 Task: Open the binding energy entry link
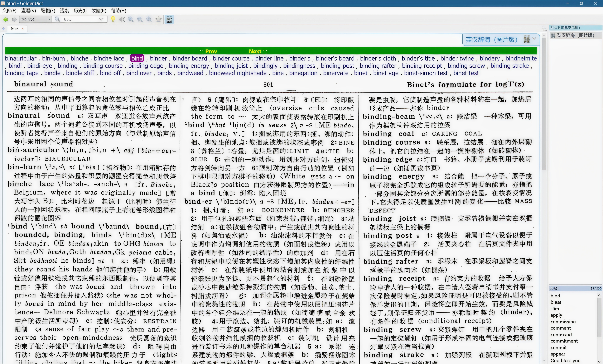point(189,66)
